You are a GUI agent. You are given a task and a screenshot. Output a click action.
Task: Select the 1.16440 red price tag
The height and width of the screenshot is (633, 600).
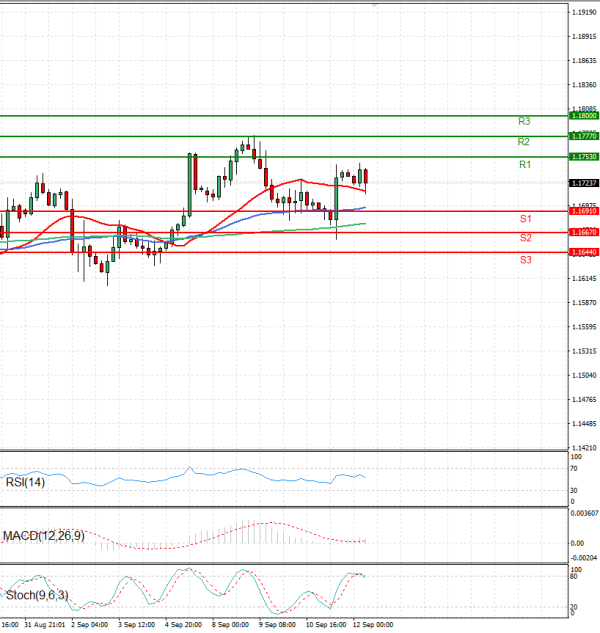pos(584,252)
